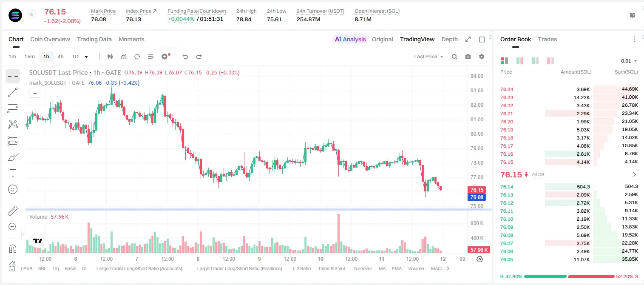Select the 76.15 ask price row
The height and width of the screenshot is (285, 644).
click(x=569, y=162)
